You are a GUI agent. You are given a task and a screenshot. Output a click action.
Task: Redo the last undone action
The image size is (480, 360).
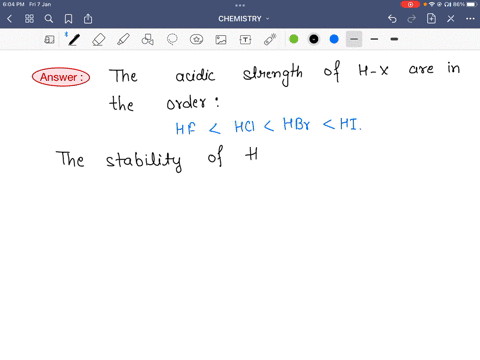coord(412,19)
